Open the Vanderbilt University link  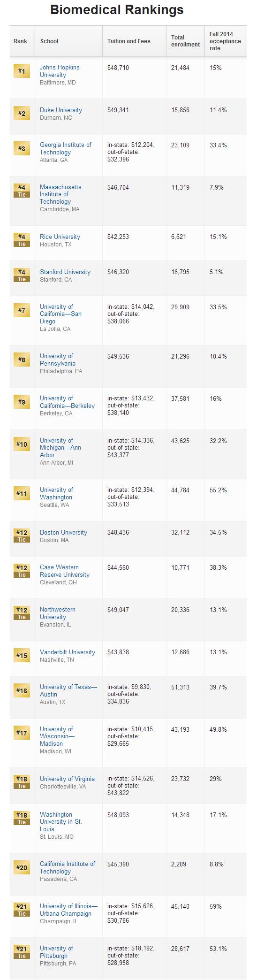(x=68, y=652)
